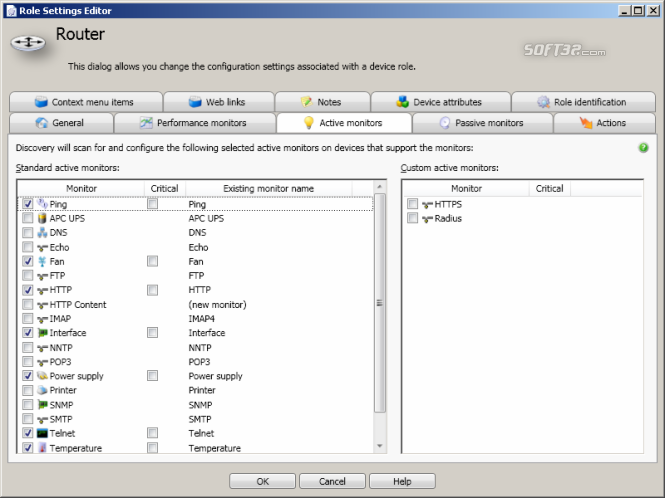665x498 pixels.
Task: Switch to the Context menu items tab
Action: (86, 102)
